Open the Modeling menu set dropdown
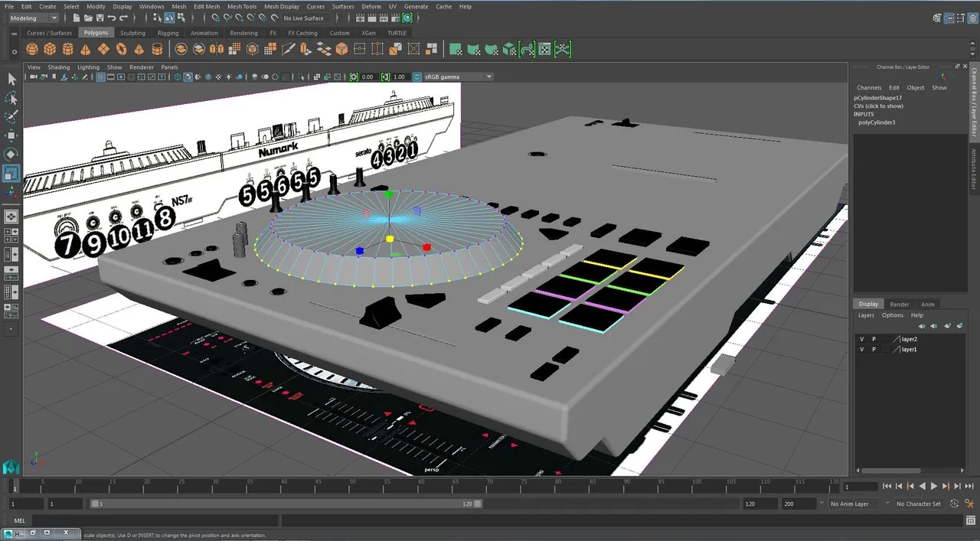 tap(33, 18)
